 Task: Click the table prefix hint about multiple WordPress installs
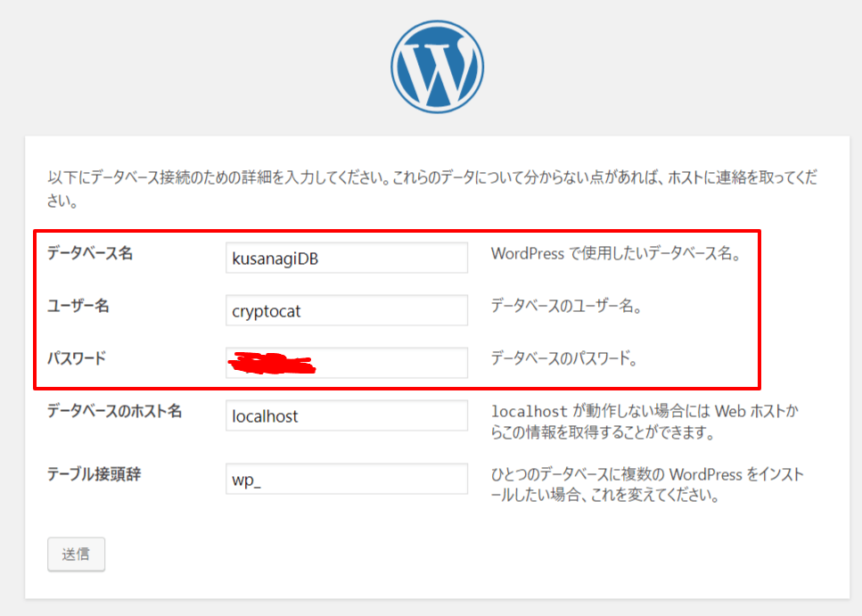coord(646,485)
